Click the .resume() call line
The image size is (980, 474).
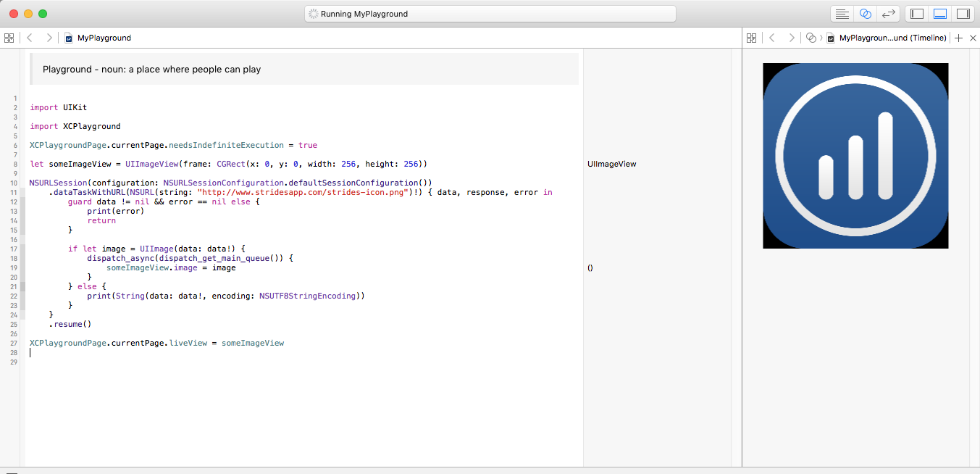(x=70, y=324)
